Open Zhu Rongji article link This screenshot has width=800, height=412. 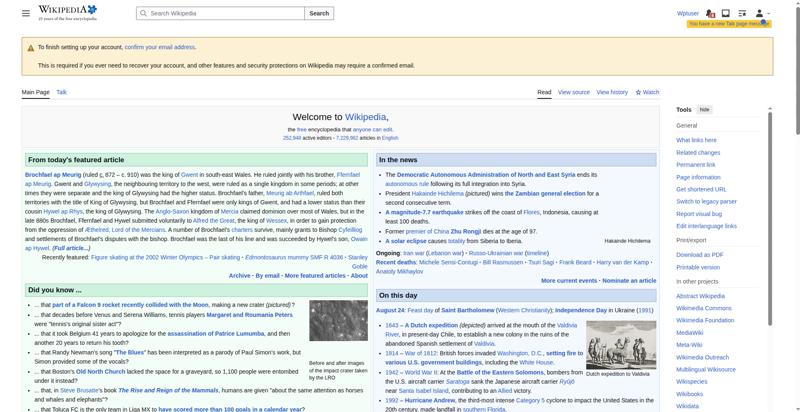pos(465,231)
